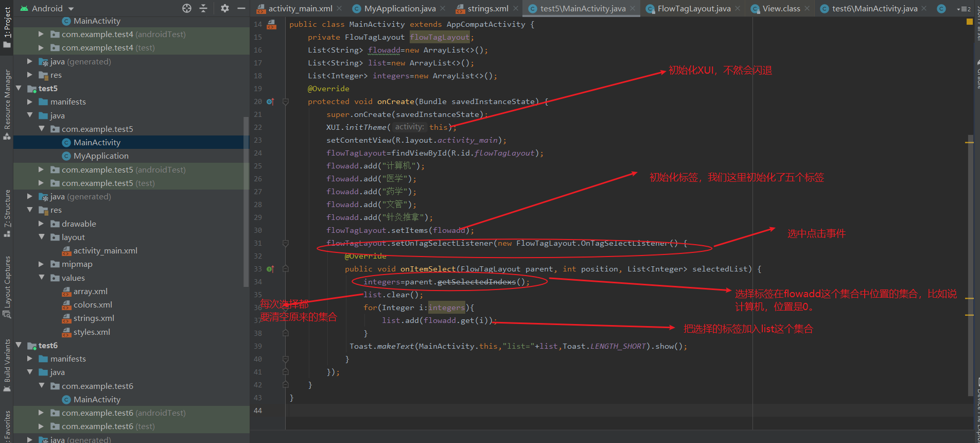Screen dimensions: 980x443
Task: Open Project panel gear settings
Action: [x=224, y=8]
